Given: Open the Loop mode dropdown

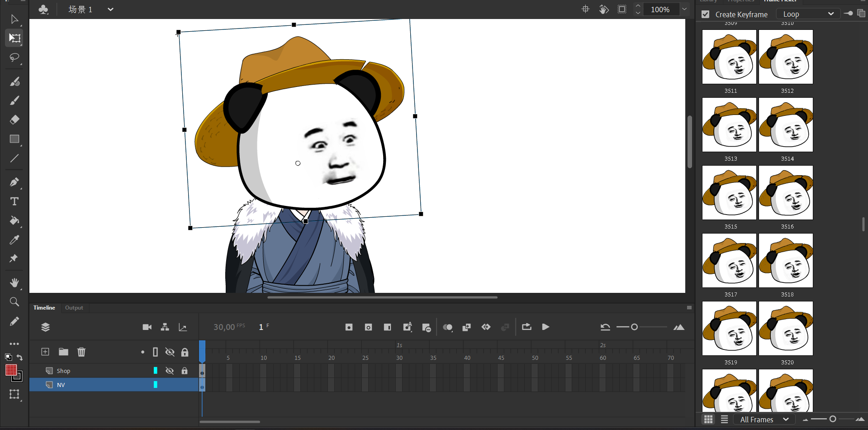Looking at the screenshot, I should tap(808, 14).
